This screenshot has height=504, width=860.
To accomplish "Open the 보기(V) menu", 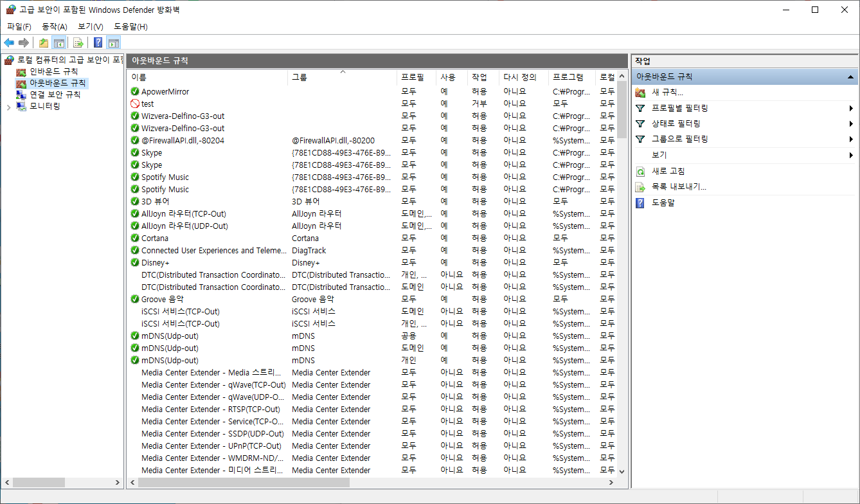I will tap(91, 26).
